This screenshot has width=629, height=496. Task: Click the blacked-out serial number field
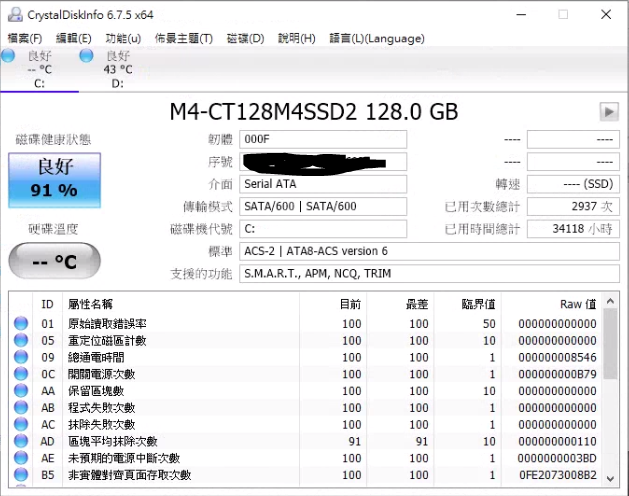pos(323,162)
